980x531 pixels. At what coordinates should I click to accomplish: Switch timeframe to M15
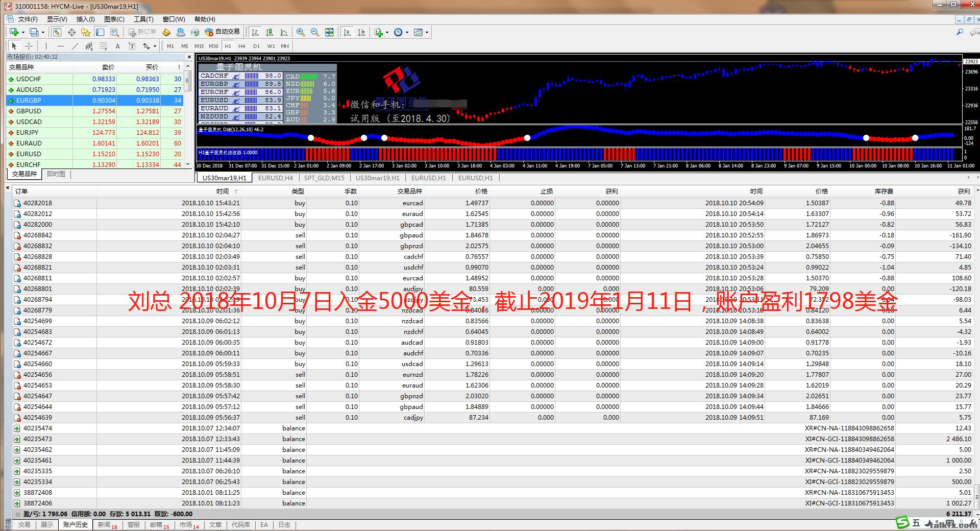point(199,46)
